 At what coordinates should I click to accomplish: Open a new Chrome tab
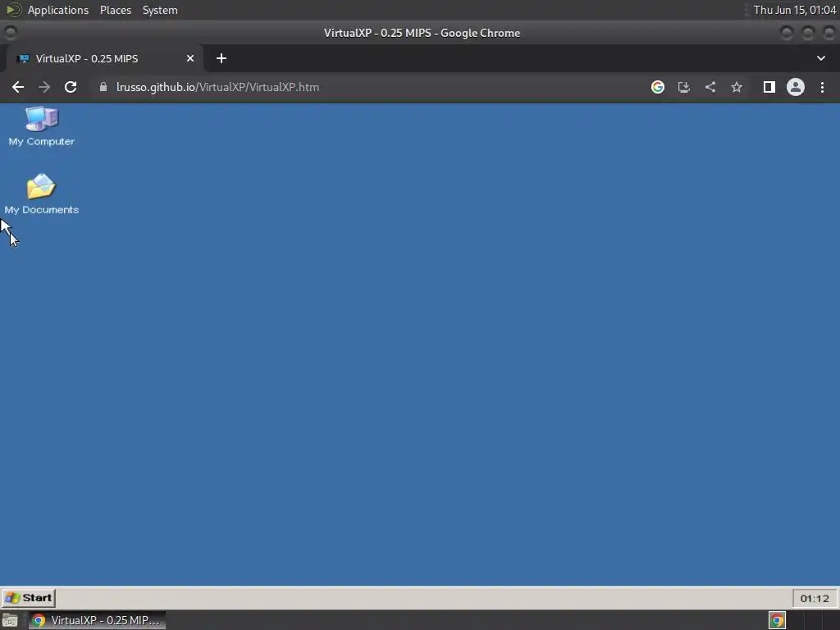point(221,58)
